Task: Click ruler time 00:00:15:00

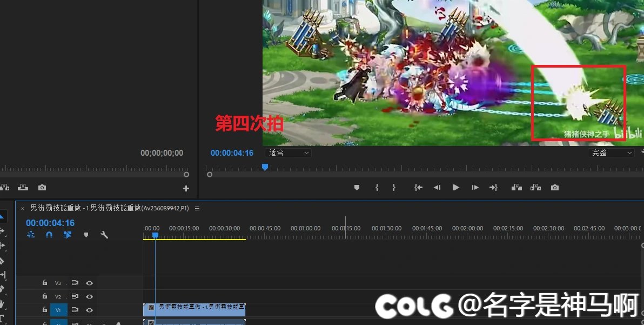Action: point(184,228)
